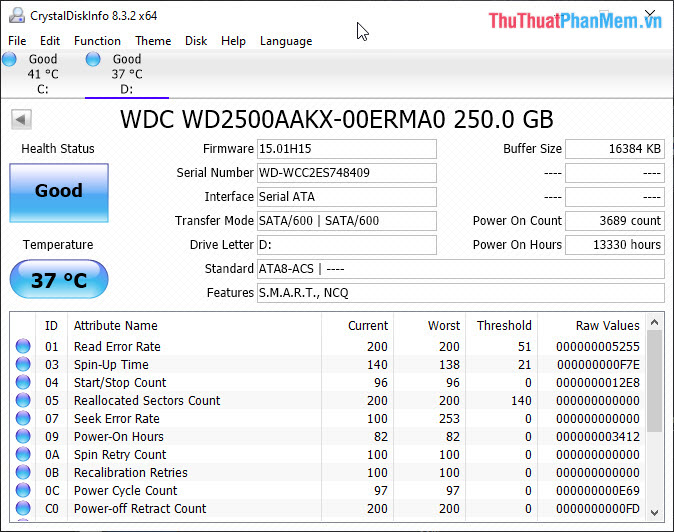Viewport: 674px width, 532px height.
Task: Click the status orb for Power-On Hours row
Action: click(x=23, y=436)
